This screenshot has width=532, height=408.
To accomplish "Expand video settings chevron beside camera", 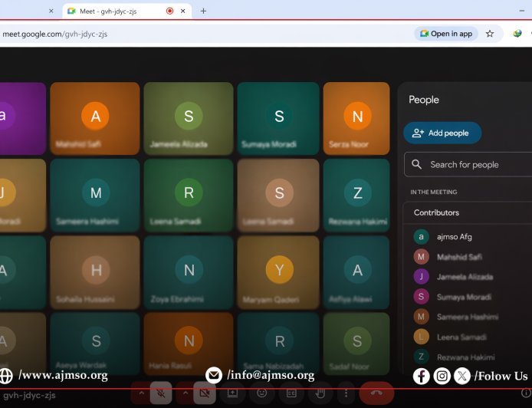I will (x=184, y=393).
